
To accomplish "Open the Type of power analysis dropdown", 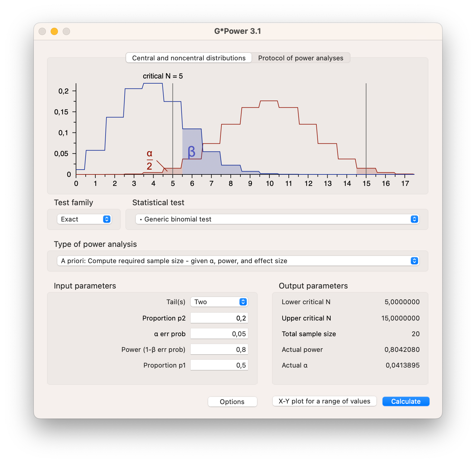I will point(238,261).
